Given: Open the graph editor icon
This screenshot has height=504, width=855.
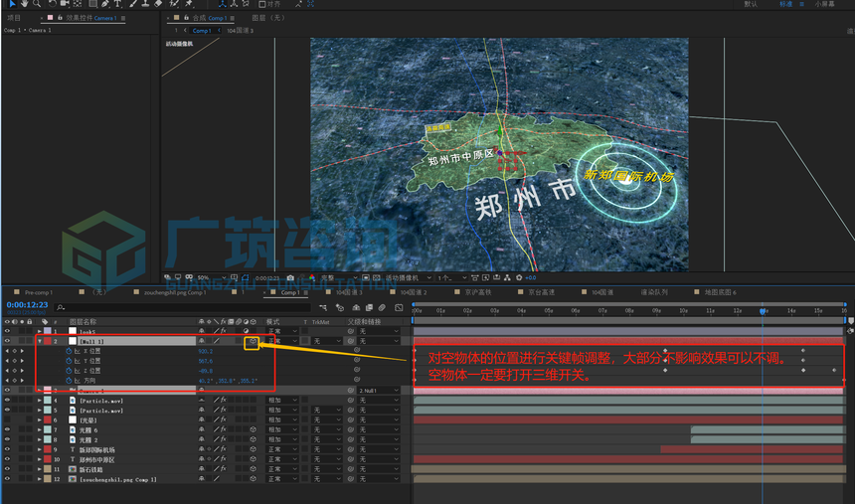Looking at the screenshot, I should point(399,307).
